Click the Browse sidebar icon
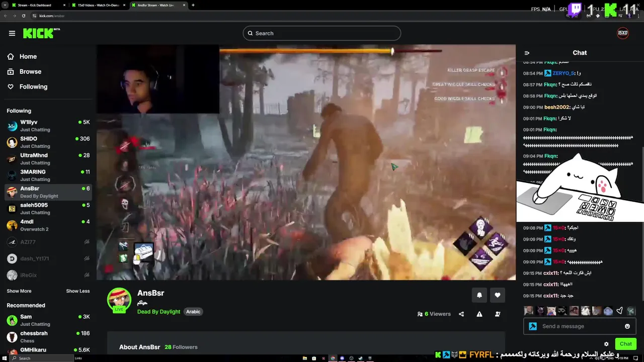The image size is (644, 362). 11,72
